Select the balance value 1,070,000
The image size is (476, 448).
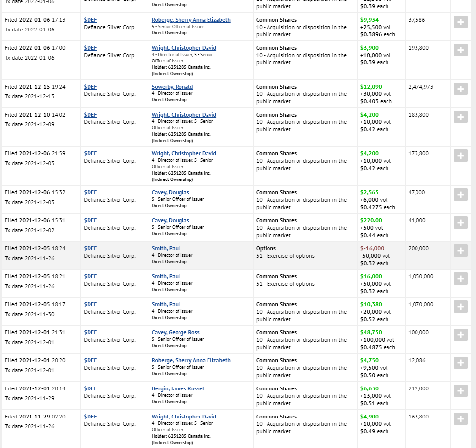click(x=421, y=304)
